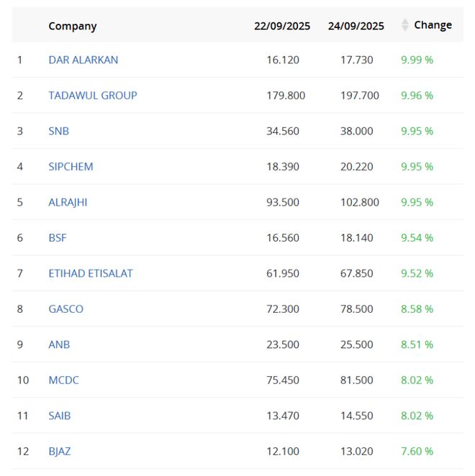Click the 24/09/2025 column header

356,26
